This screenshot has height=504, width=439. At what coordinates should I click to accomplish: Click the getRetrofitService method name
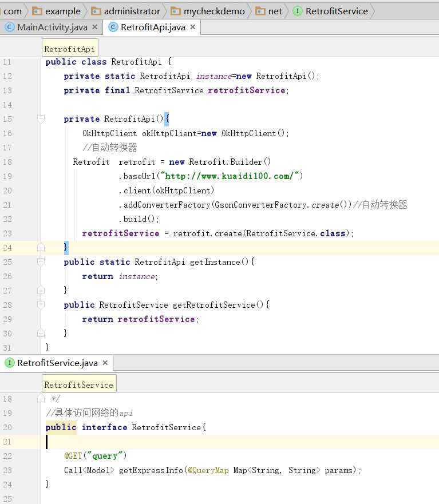[214, 305]
